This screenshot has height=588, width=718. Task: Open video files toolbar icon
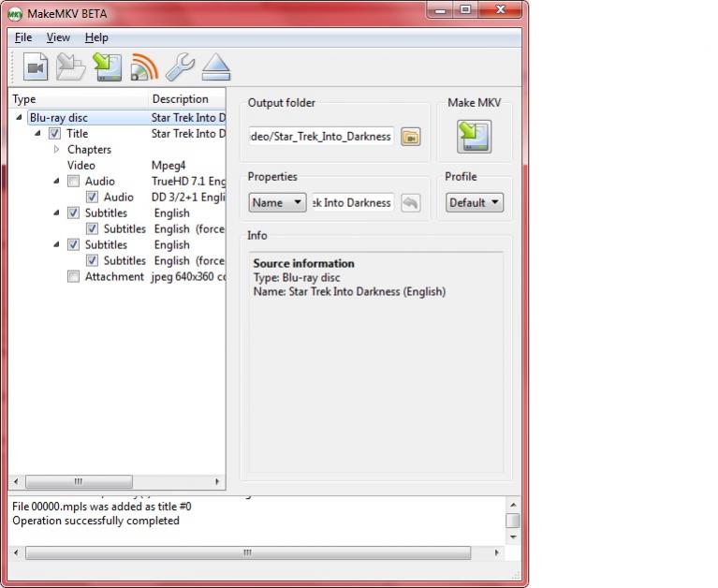[x=36, y=67]
